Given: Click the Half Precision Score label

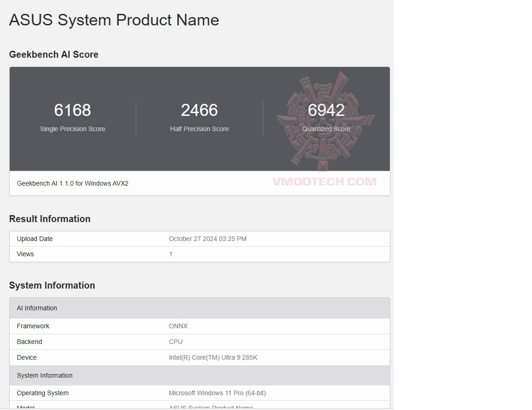Looking at the screenshot, I should click(x=199, y=129).
